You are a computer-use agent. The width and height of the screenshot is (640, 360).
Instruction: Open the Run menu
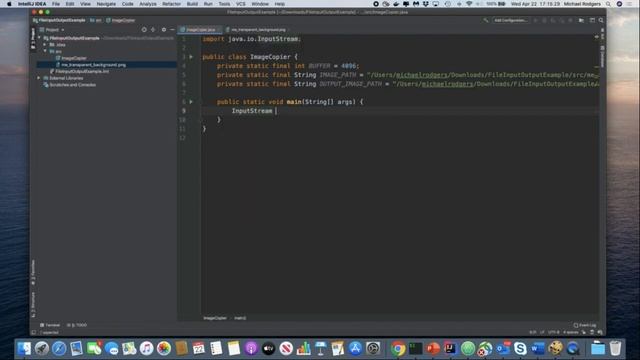(208, 4)
